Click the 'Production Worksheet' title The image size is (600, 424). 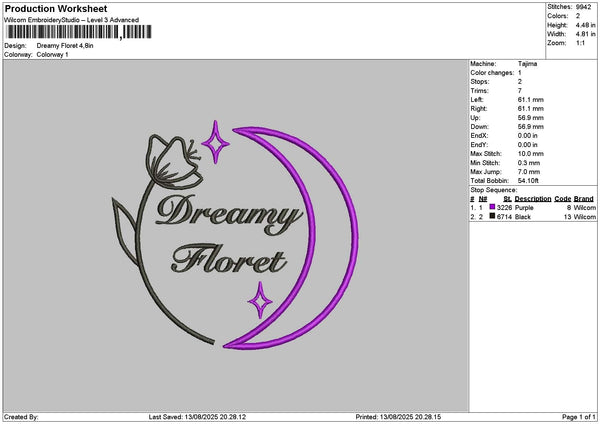coord(56,9)
